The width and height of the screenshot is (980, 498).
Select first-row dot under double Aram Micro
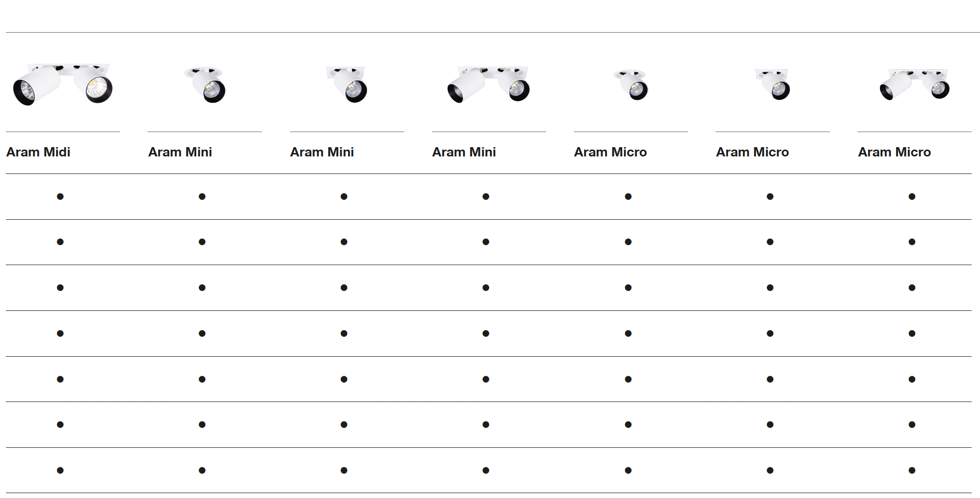pos(912,196)
